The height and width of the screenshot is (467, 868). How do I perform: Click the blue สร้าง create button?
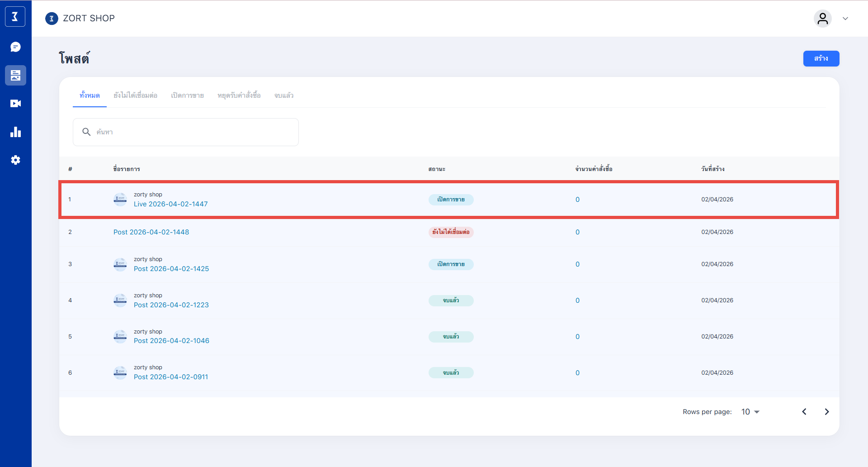click(821, 58)
